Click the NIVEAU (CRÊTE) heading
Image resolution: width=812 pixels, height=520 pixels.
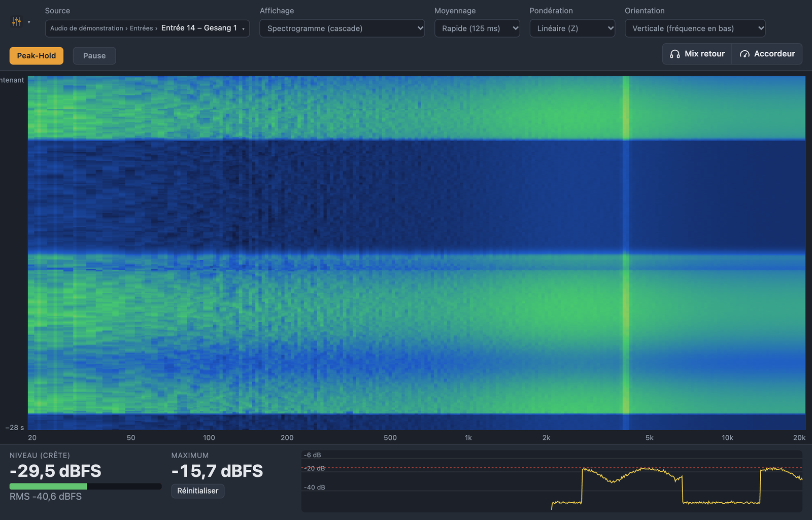(x=40, y=456)
